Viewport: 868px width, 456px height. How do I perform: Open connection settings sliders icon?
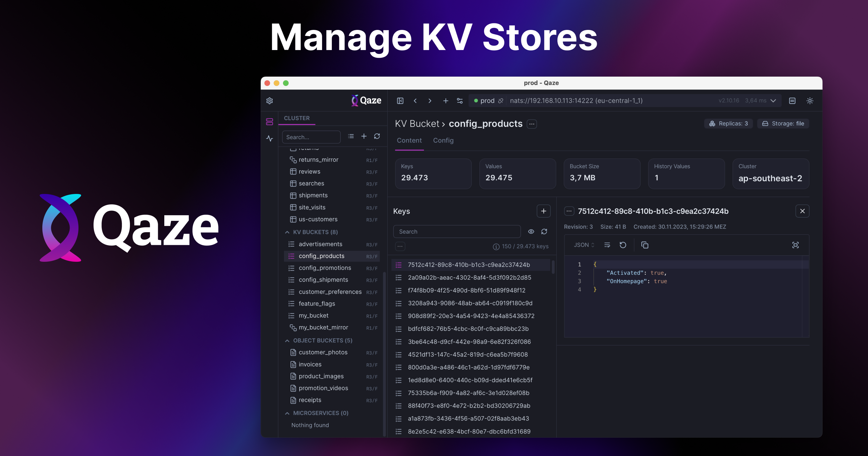point(460,101)
